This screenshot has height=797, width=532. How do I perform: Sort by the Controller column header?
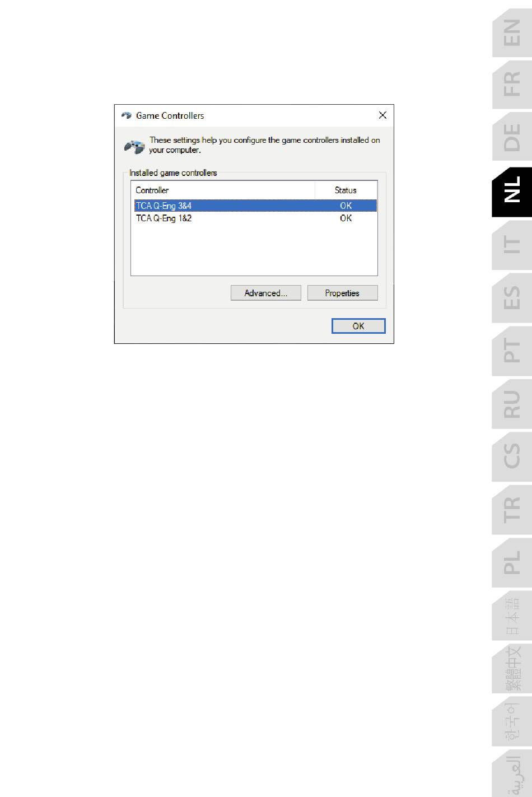pyautogui.click(x=223, y=190)
